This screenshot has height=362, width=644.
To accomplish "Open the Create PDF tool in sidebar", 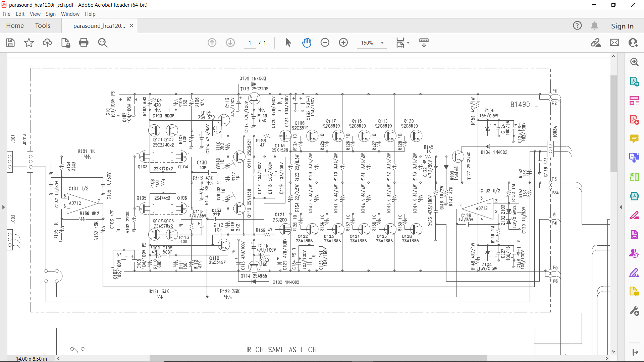I will [x=634, y=120].
